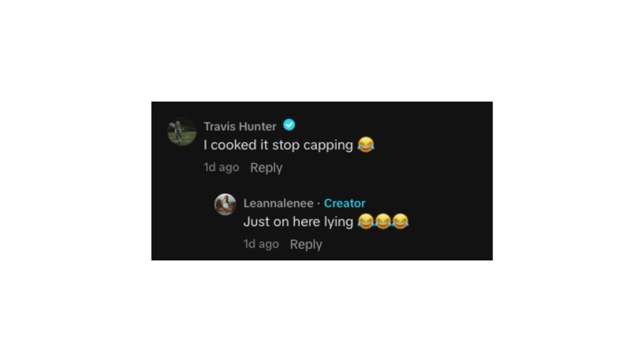The height and width of the screenshot is (362, 644).
Task: Click the middle laughing emoji in Leannalenee's reply
Action: tap(383, 221)
